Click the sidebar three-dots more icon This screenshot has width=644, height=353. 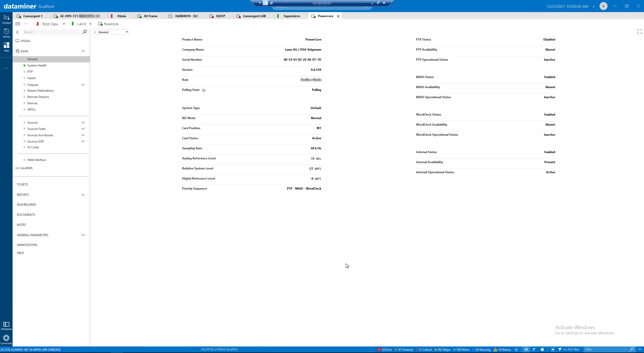coord(6,68)
